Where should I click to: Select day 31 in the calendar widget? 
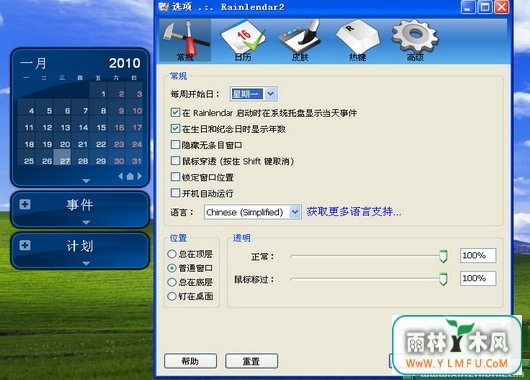[137, 161]
